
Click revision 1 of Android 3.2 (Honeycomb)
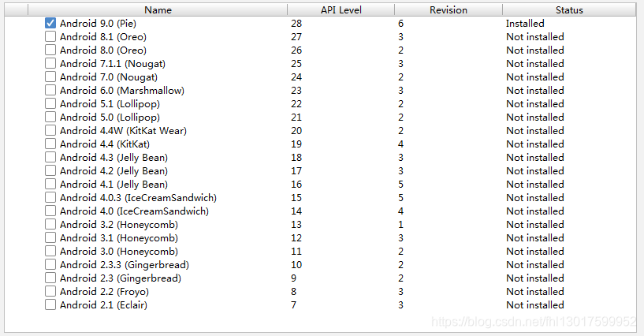click(400, 225)
